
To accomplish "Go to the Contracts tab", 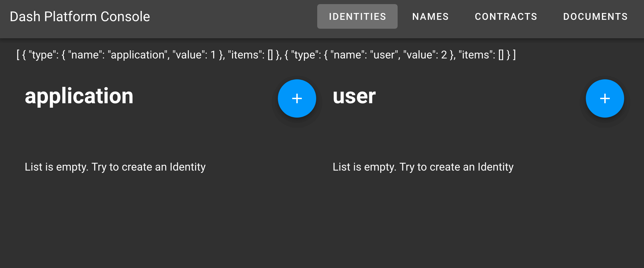I will [506, 16].
